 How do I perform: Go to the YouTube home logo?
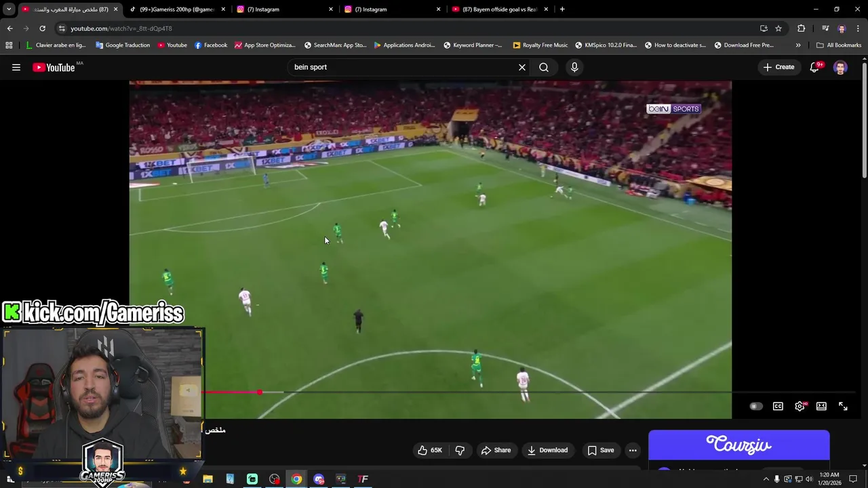pyautogui.click(x=54, y=67)
